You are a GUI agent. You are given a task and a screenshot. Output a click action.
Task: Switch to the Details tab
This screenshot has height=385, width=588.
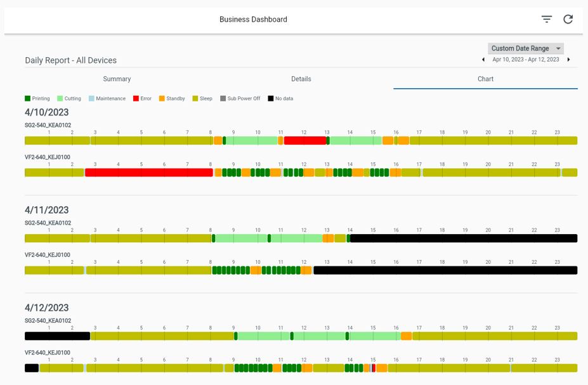(301, 79)
